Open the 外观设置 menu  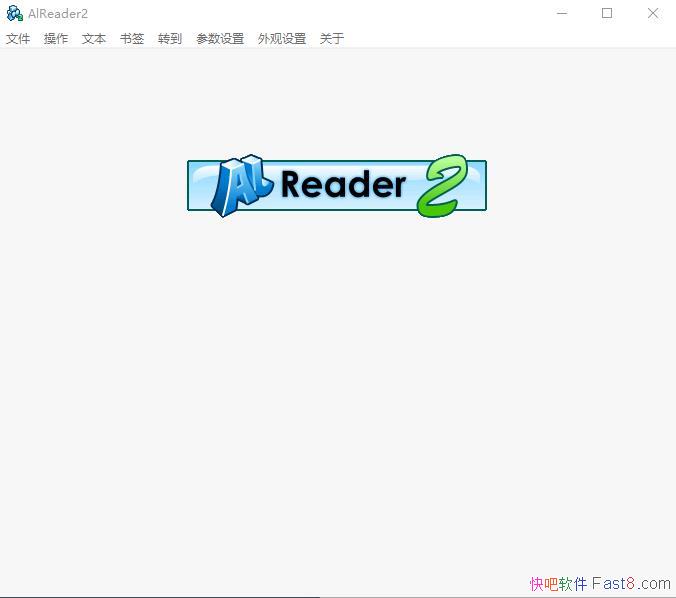tap(282, 39)
